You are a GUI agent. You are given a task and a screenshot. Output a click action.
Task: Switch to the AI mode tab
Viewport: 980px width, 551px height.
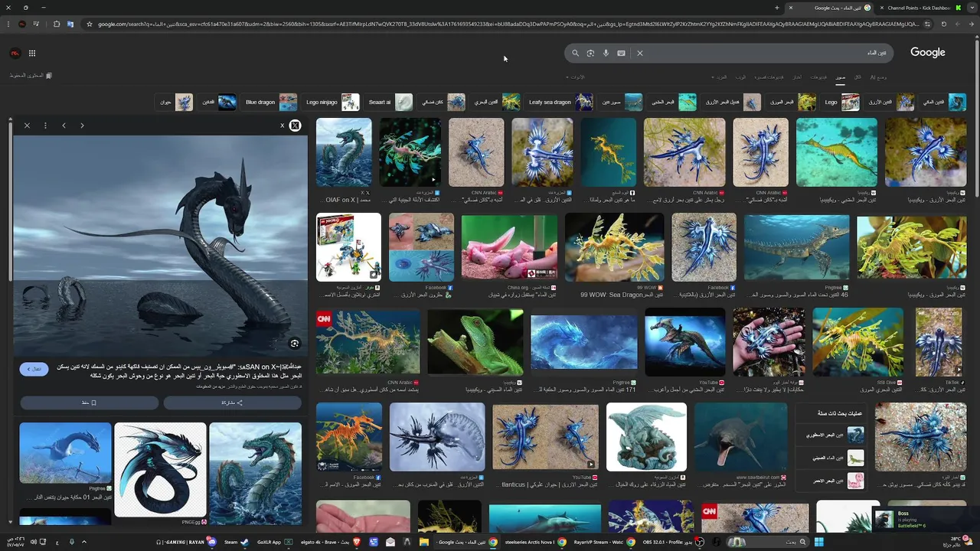pos(879,77)
